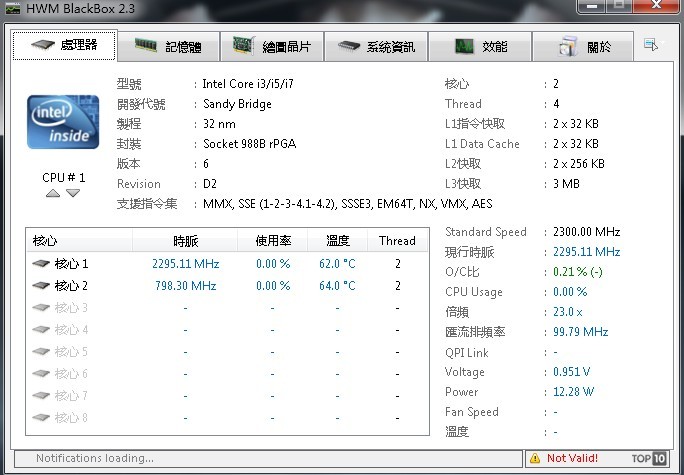Click the icon right of the 關於 tab
The image size is (684, 475).
[651, 45]
